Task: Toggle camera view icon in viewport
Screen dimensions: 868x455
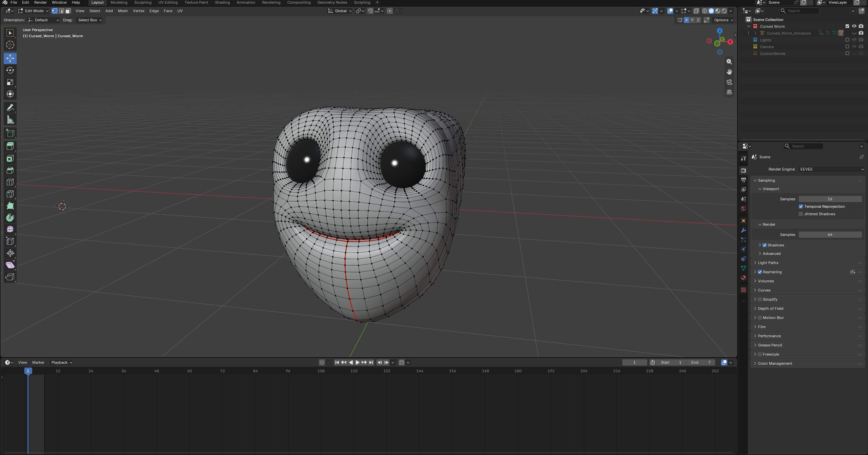Action: tap(729, 82)
